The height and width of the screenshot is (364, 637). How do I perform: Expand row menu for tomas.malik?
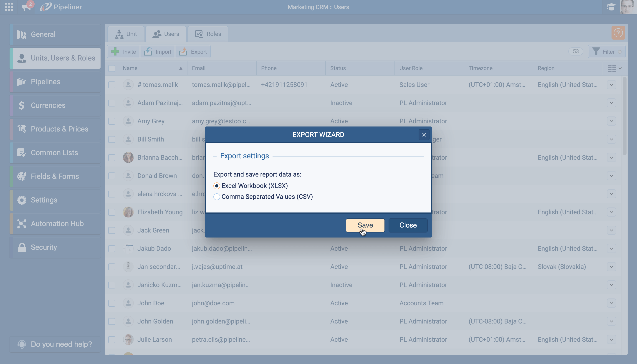[x=611, y=85]
